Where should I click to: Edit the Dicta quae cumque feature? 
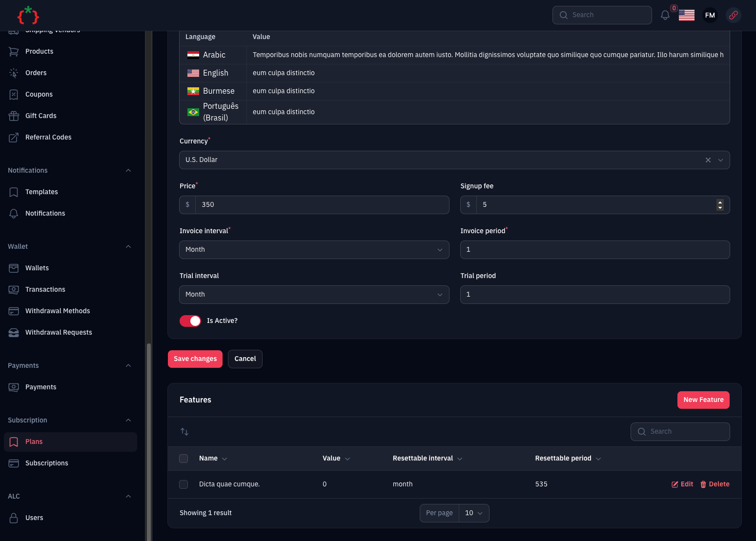coord(682,484)
